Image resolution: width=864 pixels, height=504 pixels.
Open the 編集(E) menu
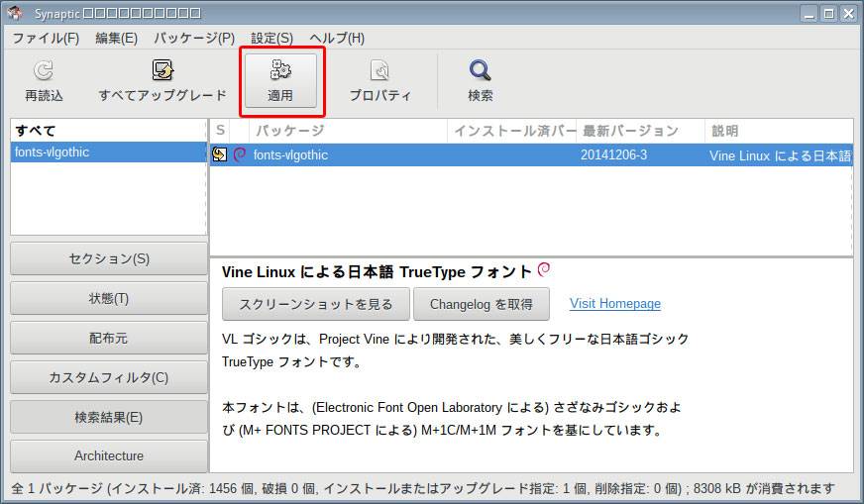point(116,38)
